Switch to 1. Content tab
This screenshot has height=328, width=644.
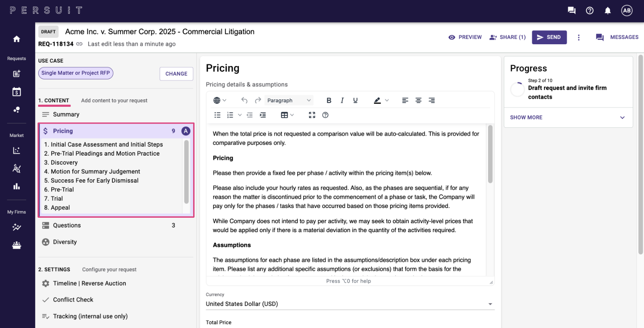(54, 100)
